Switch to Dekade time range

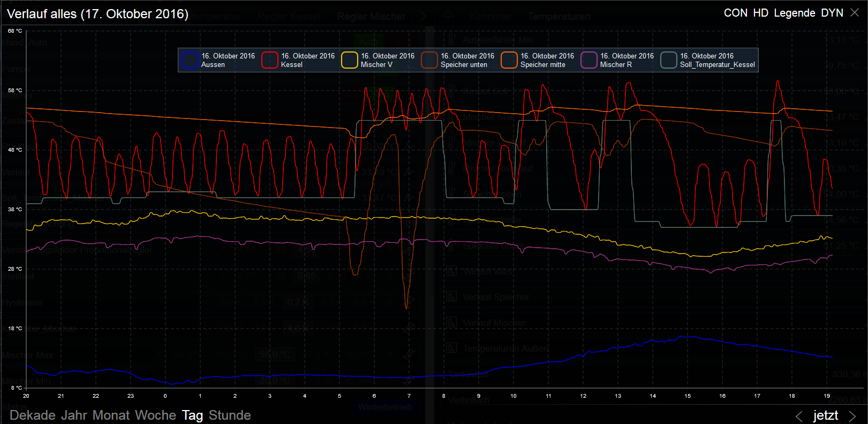tap(33, 415)
